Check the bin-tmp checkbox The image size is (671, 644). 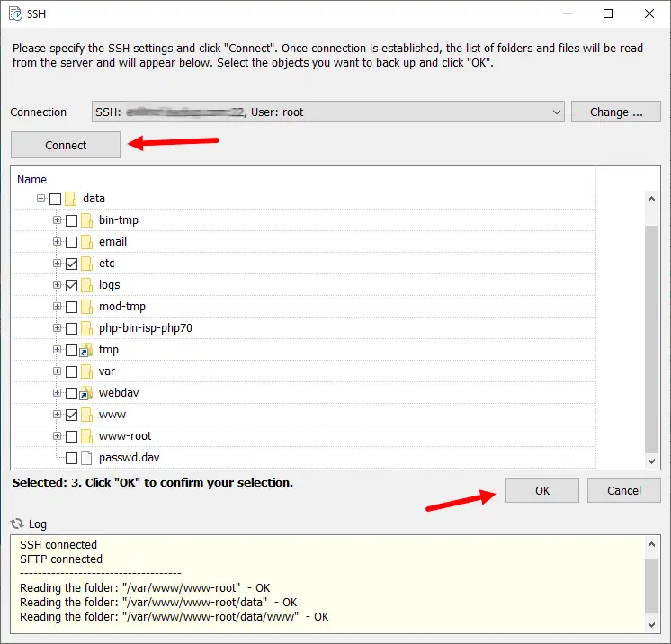tap(71, 220)
